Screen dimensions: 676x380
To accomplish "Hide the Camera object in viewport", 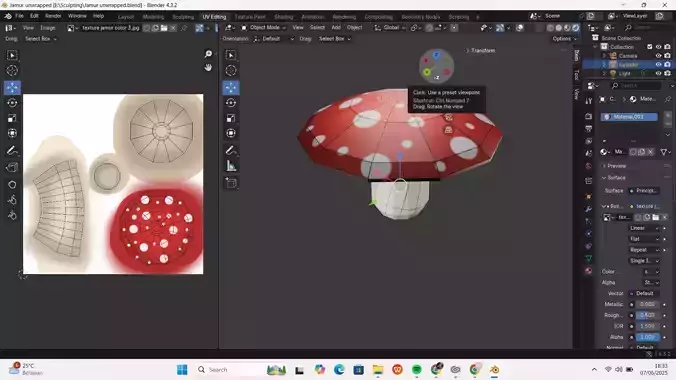I will tap(658, 56).
